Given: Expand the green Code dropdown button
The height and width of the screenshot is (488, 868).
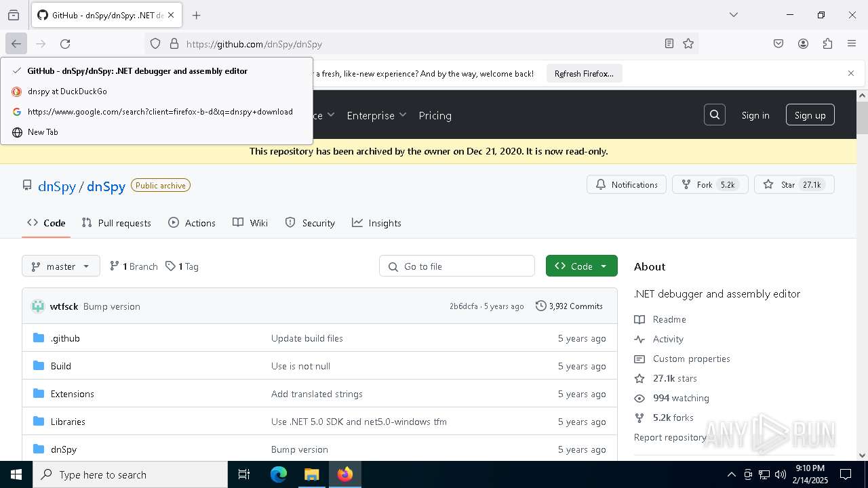Looking at the screenshot, I should (x=582, y=266).
